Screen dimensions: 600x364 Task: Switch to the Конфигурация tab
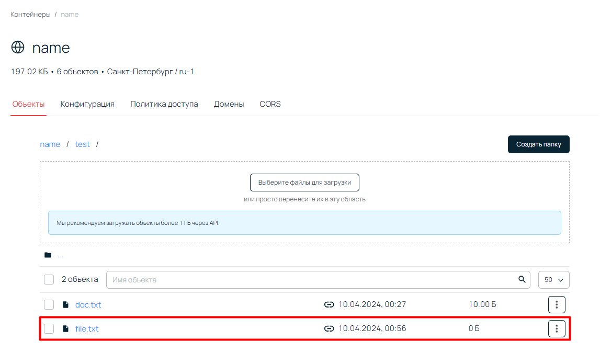[x=87, y=104]
